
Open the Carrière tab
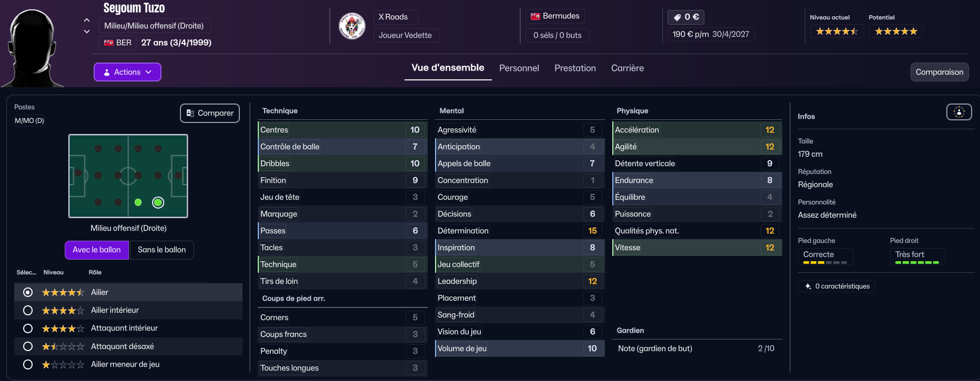click(627, 68)
